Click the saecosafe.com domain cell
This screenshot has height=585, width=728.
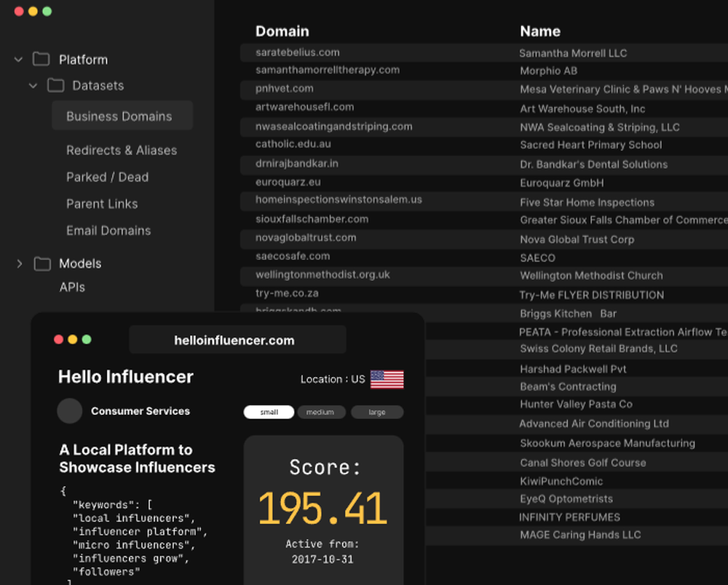(293, 257)
